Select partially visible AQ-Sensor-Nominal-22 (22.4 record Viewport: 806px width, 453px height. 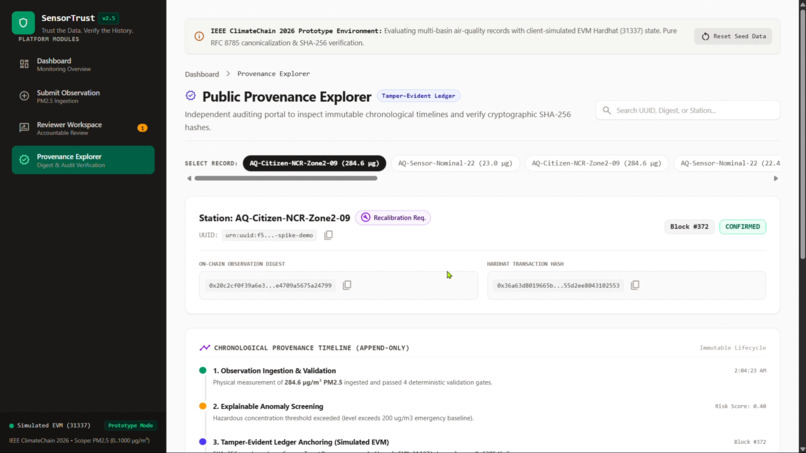(729, 163)
